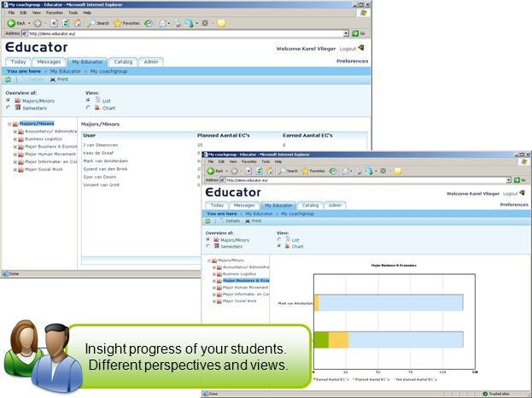532x398 pixels.
Task: Select Majors/Minors radio in rear window
Action: point(9,101)
